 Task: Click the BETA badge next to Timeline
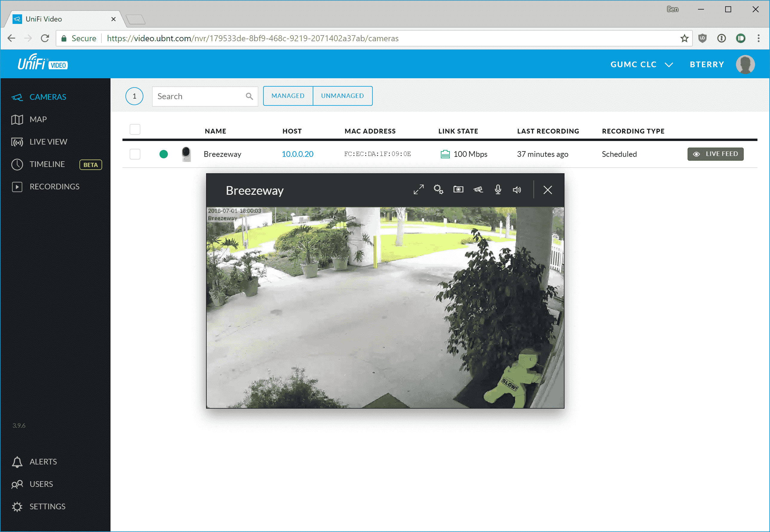pos(91,165)
